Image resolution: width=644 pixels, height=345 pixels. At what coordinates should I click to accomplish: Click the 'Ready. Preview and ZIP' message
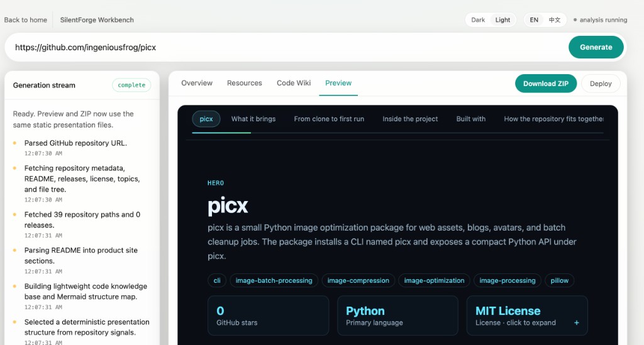point(73,119)
